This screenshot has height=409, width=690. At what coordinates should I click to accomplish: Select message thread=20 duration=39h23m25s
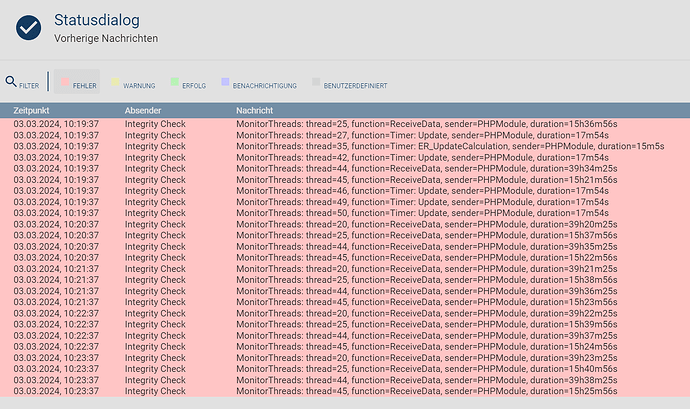click(x=345, y=357)
